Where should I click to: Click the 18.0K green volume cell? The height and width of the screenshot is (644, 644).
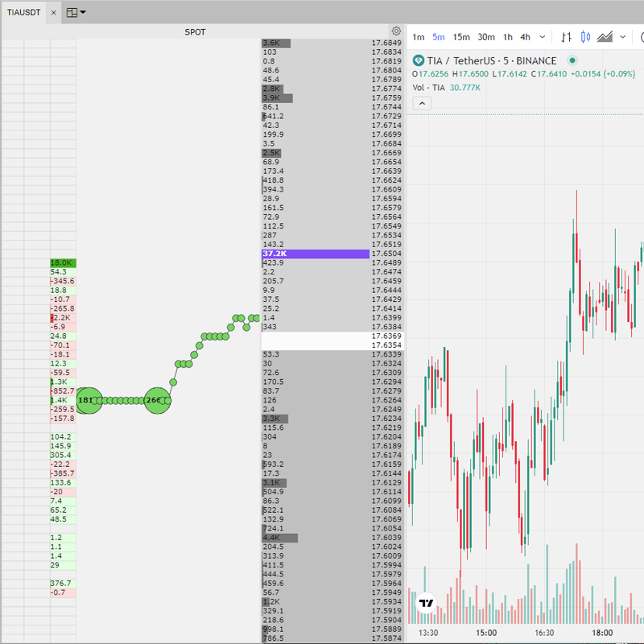pos(63,263)
